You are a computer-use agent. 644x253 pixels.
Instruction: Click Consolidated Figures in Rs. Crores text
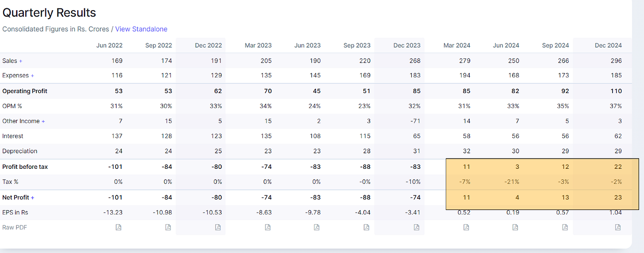click(x=56, y=29)
